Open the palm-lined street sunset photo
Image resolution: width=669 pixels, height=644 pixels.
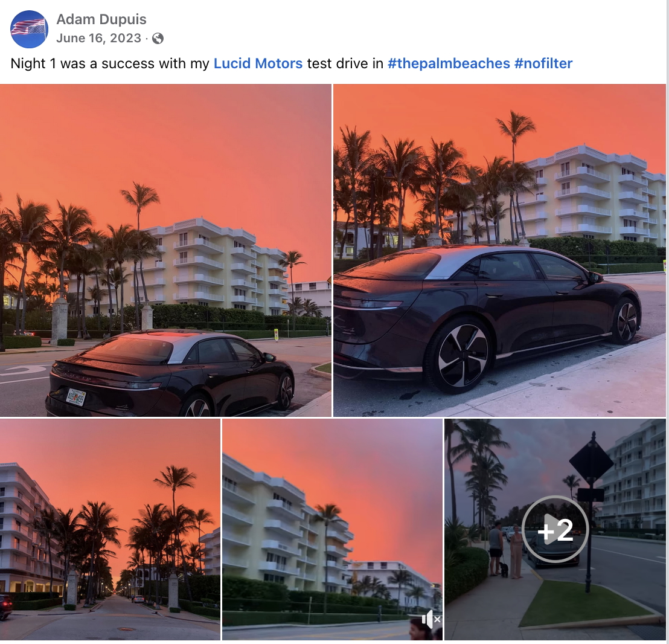[110, 529]
